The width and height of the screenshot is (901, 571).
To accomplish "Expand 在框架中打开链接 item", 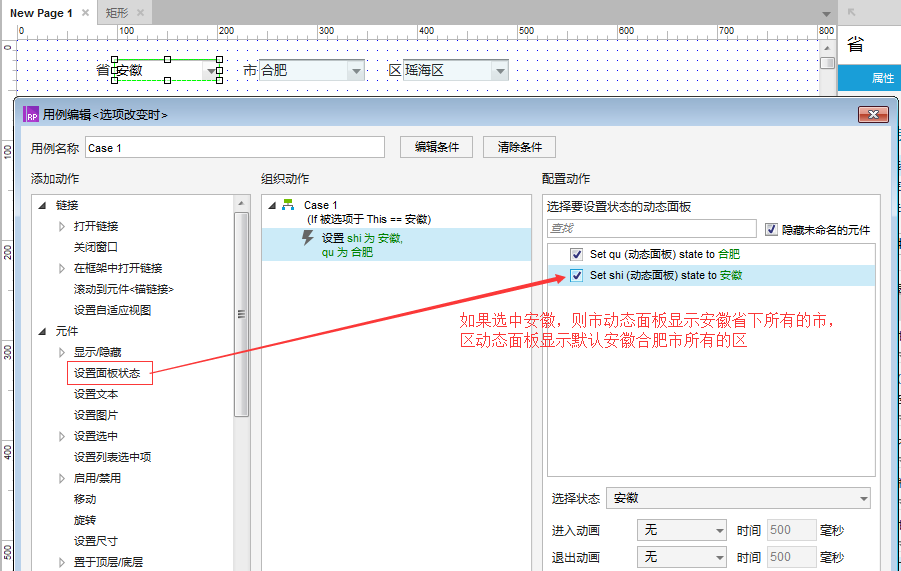I will point(62,268).
